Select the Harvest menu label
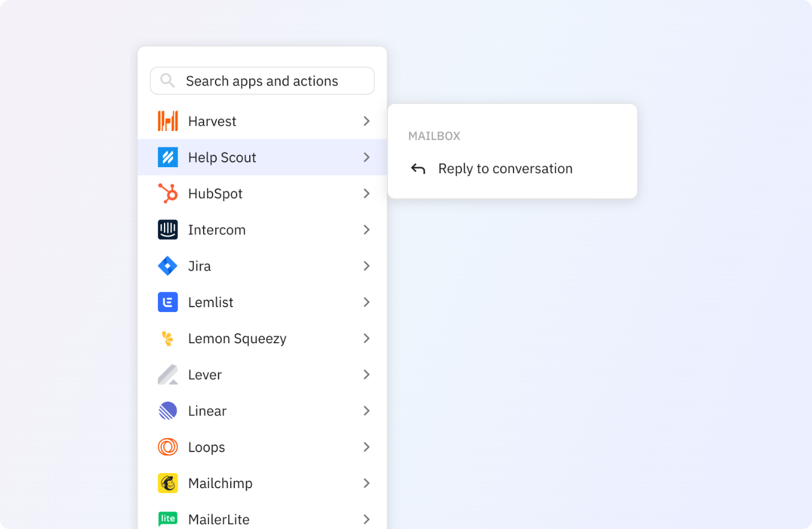 [212, 121]
